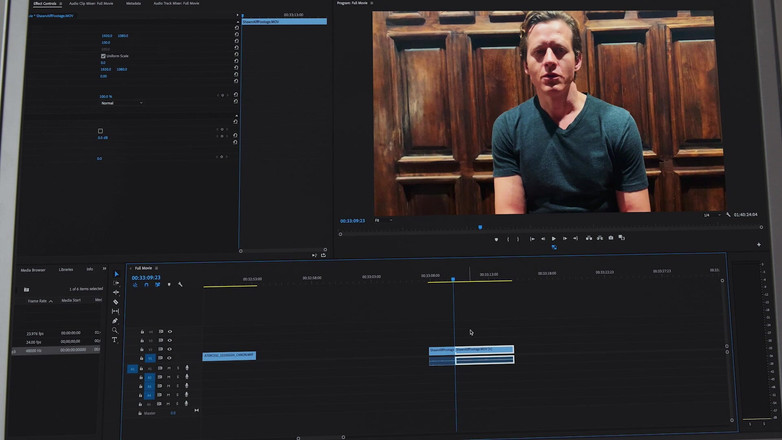Select the Type tool in the toolbar

(114, 340)
